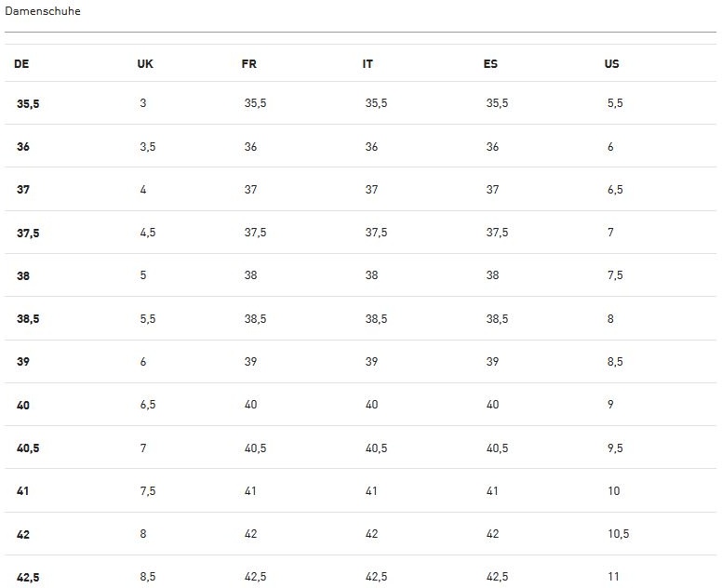Select DE size 37,5 row label

click(x=28, y=234)
